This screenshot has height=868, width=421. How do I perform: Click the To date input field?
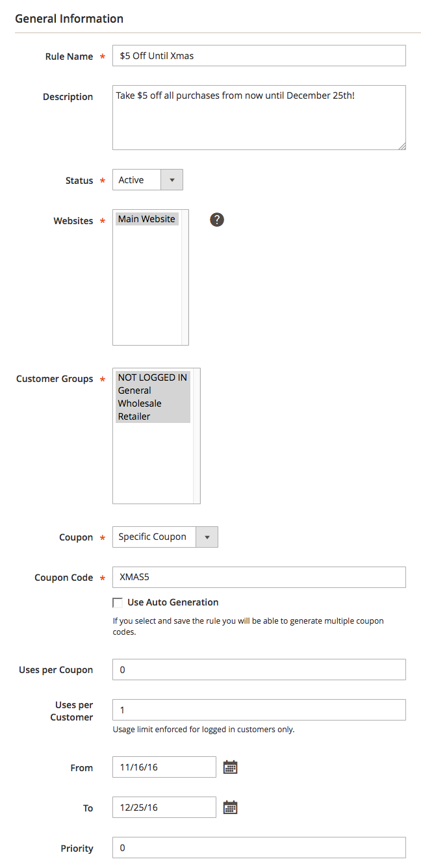[164, 808]
